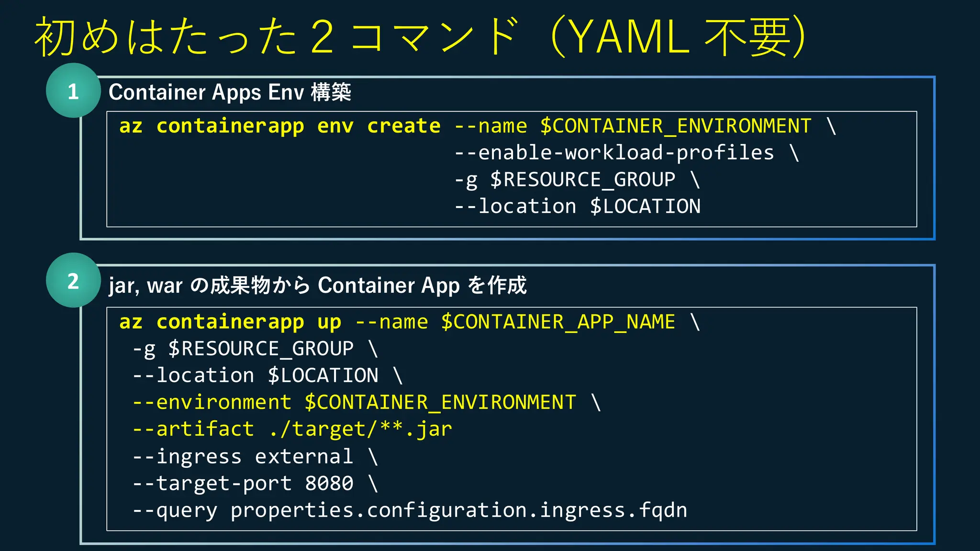
Task: Click the 'az containerapp up --name' command line
Action: click(x=410, y=322)
